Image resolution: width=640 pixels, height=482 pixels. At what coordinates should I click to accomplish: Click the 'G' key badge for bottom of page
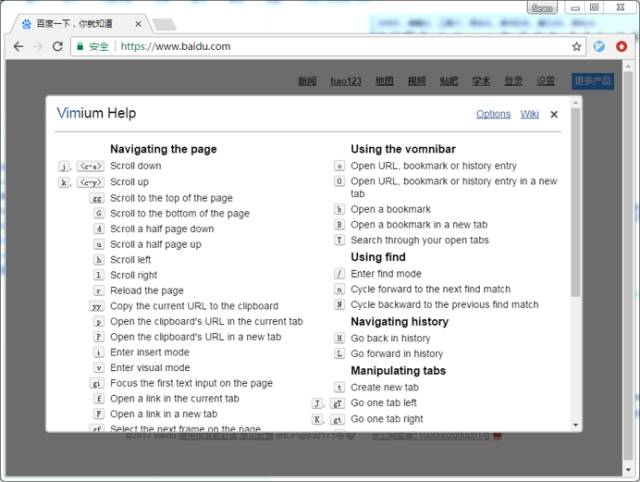[x=99, y=213]
